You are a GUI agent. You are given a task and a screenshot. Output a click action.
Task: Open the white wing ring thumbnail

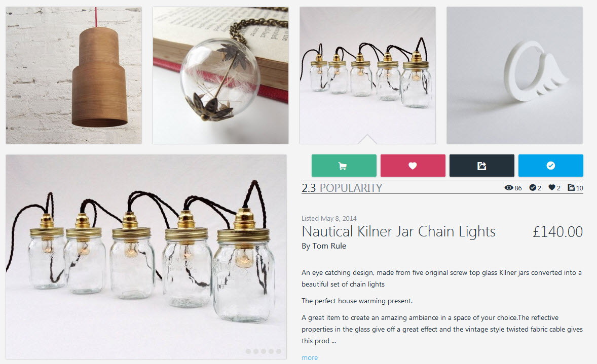click(514, 75)
